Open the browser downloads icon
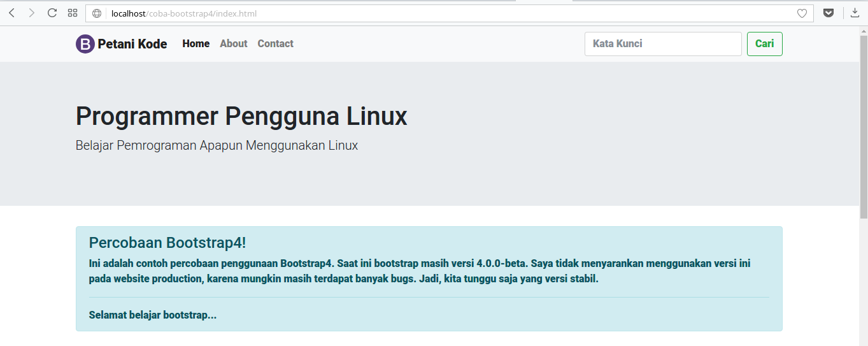Image resolution: width=868 pixels, height=346 pixels. click(x=855, y=13)
